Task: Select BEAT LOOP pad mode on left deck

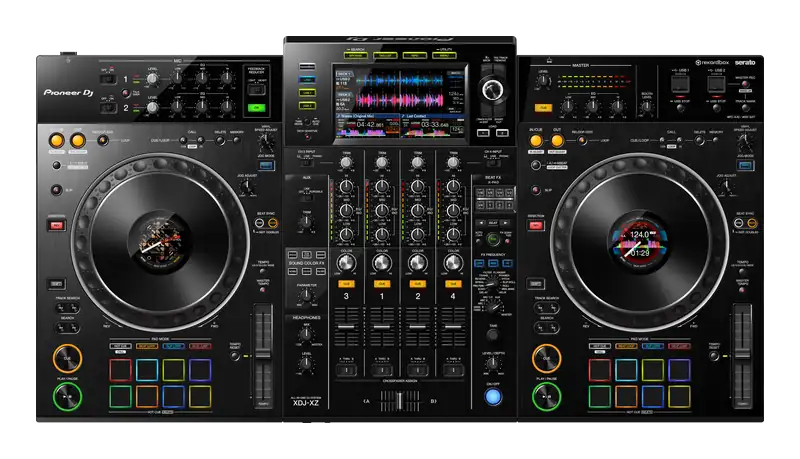Action: pyautogui.click(x=147, y=346)
